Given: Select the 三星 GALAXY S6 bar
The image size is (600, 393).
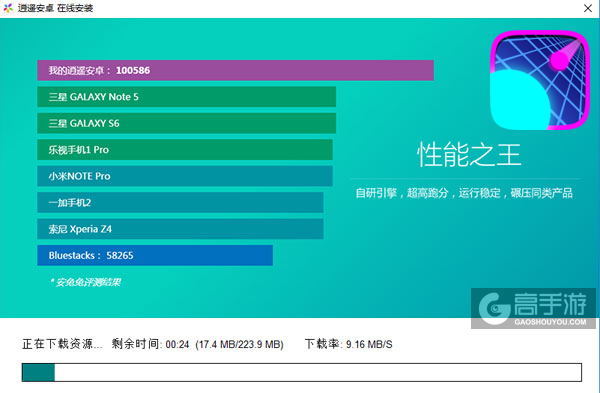Looking at the screenshot, I should coord(186,123).
